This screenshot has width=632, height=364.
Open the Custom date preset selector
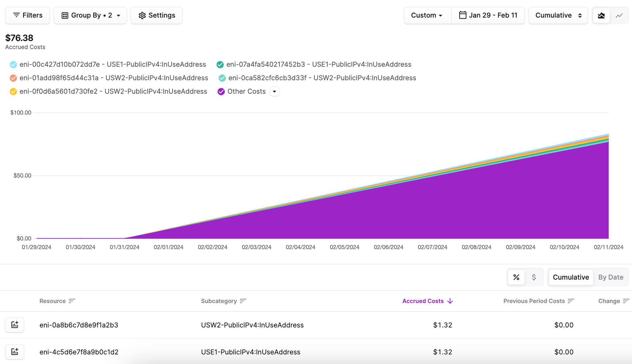coord(427,15)
